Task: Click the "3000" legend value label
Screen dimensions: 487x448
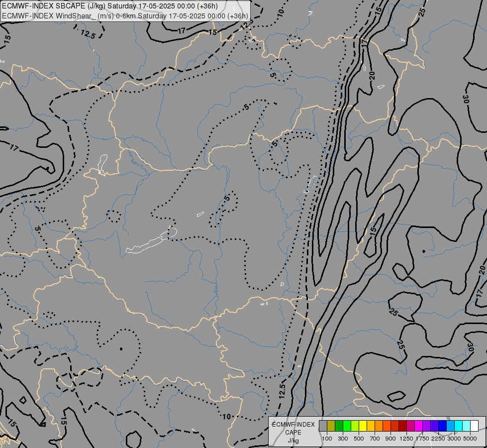Action: (x=454, y=439)
